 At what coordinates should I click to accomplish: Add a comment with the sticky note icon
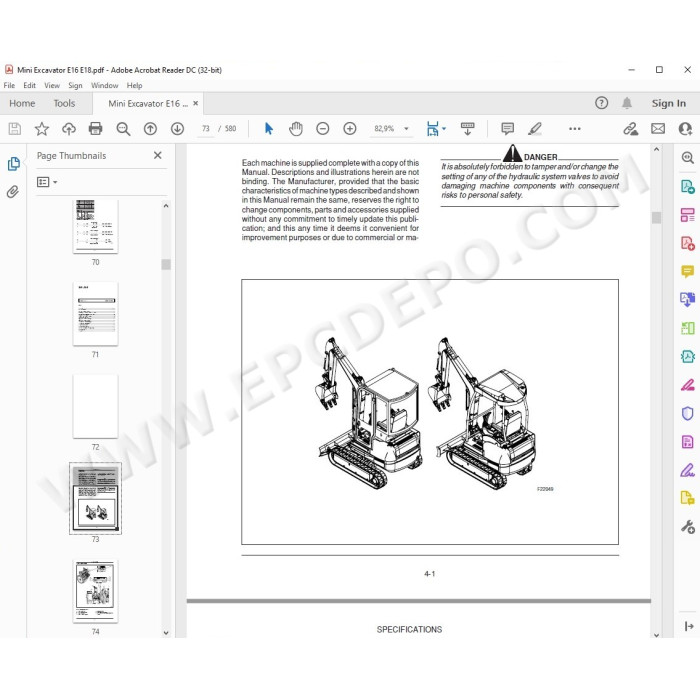[x=508, y=129]
